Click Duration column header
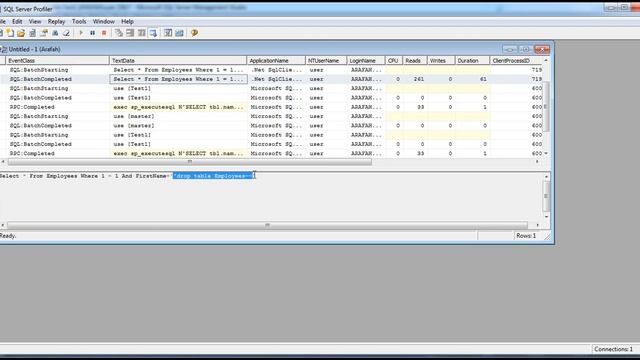Image resolution: width=640 pixels, height=360 pixels. pos(472,60)
